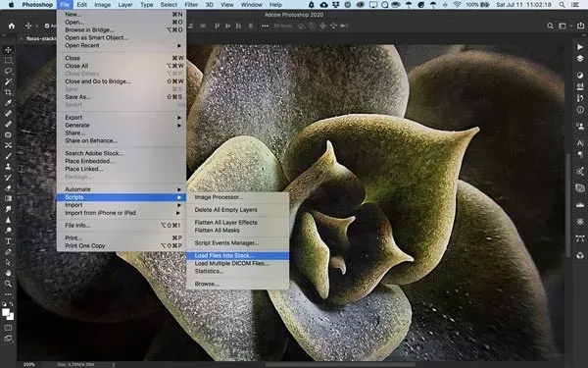Choose File Info menu entry

pyautogui.click(x=122, y=226)
